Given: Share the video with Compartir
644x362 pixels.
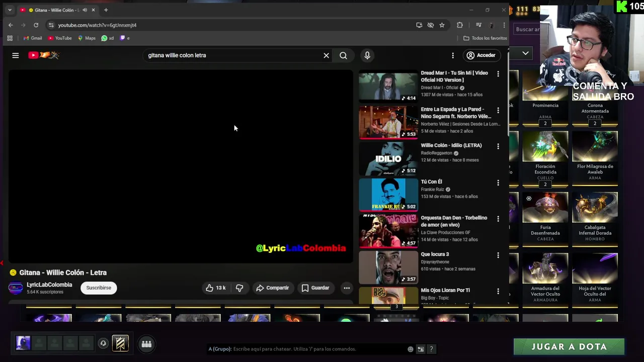Looking at the screenshot, I should pos(272,288).
